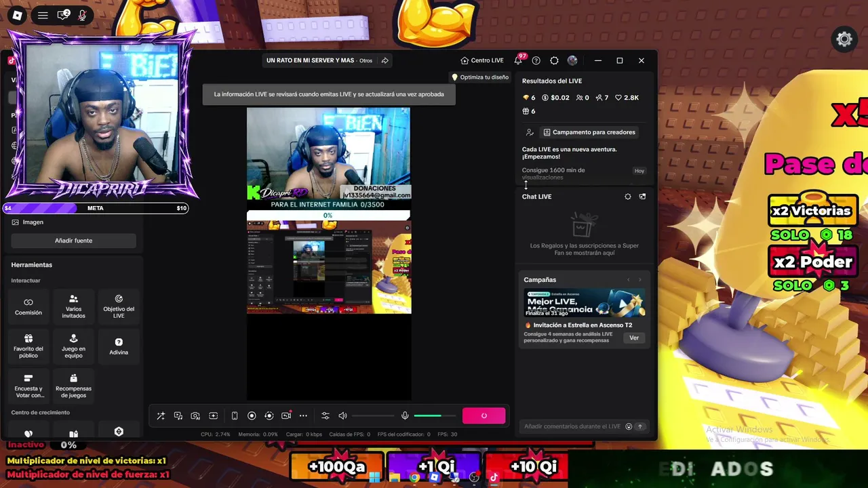Open the creator growth icon beside Campamento

coord(530,132)
